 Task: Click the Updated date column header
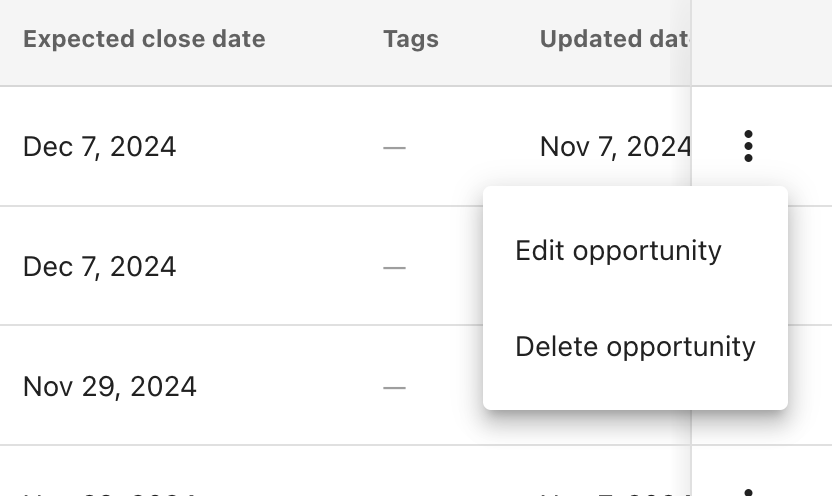point(614,40)
